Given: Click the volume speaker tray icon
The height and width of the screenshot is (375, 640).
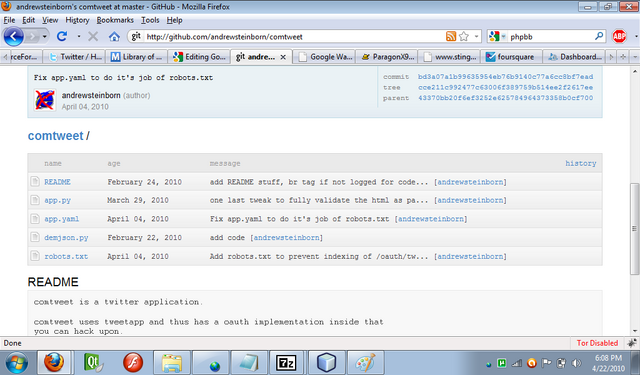Looking at the screenshot, I should click(576, 363).
